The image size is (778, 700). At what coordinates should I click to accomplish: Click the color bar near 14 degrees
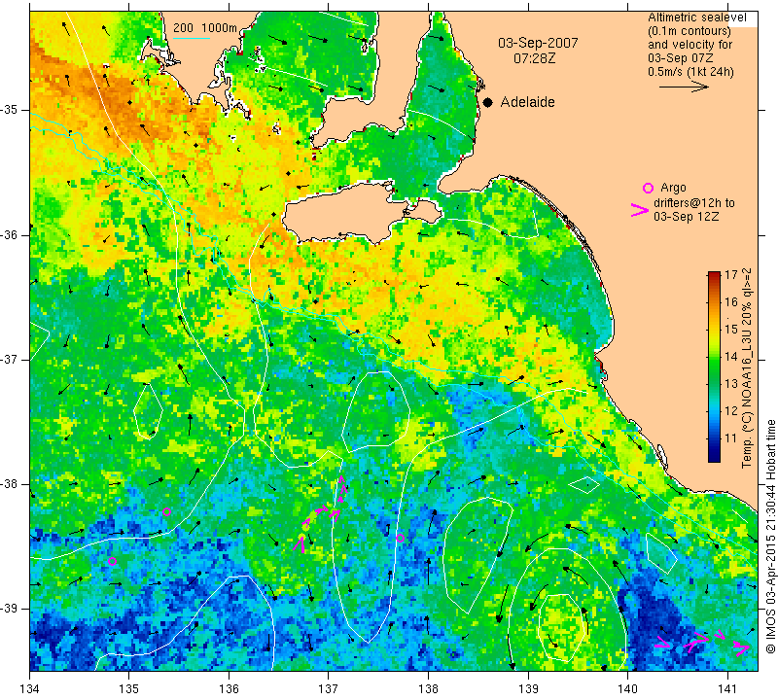pos(714,356)
